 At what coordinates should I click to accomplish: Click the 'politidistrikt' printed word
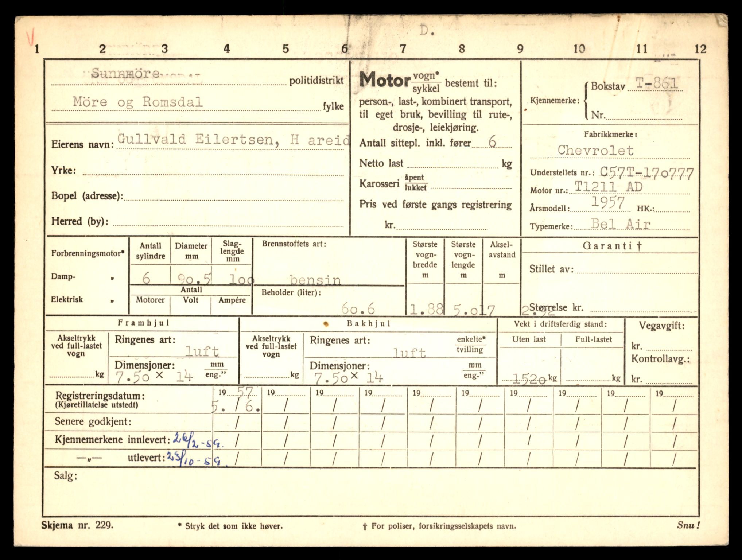[x=316, y=81]
